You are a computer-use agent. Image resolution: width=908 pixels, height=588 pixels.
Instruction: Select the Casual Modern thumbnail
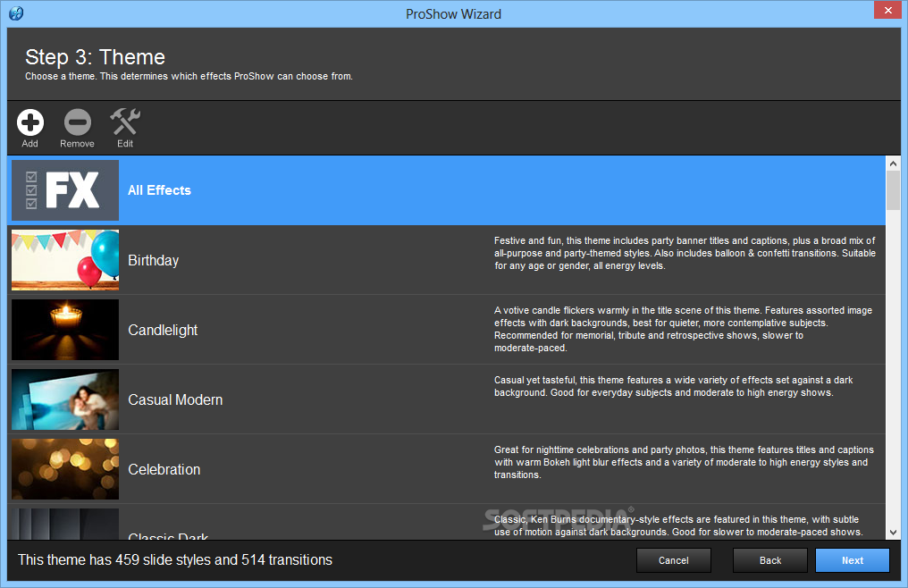[x=65, y=399]
